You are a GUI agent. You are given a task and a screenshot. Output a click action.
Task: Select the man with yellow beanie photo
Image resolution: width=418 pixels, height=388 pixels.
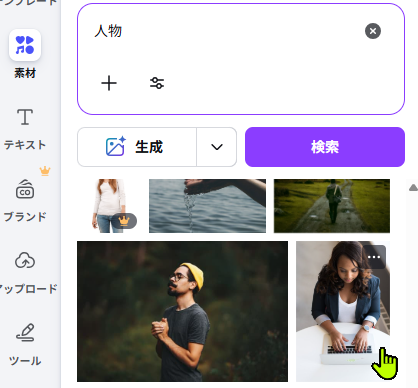coord(182,311)
